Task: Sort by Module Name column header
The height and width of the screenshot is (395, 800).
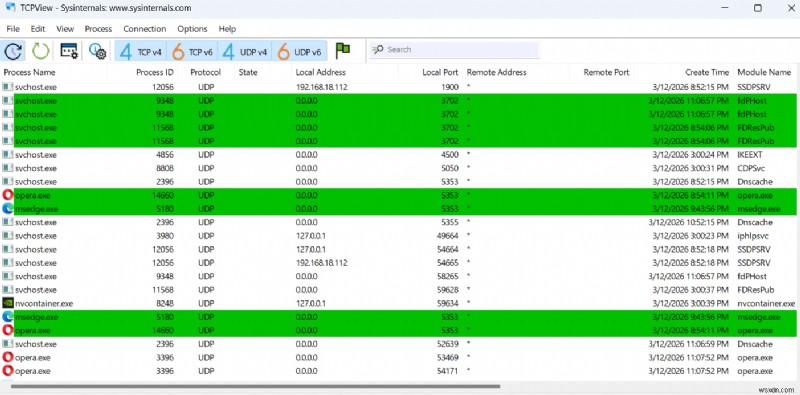Action: (x=764, y=72)
